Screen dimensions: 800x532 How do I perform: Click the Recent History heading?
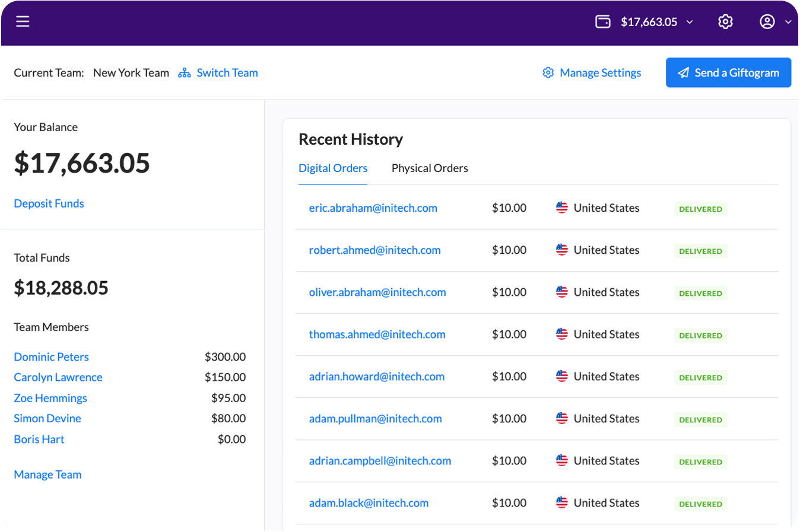point(351,139)
